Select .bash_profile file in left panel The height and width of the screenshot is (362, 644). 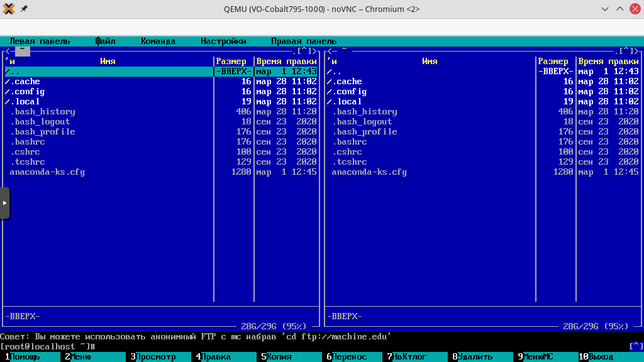[x=161, y=132]
